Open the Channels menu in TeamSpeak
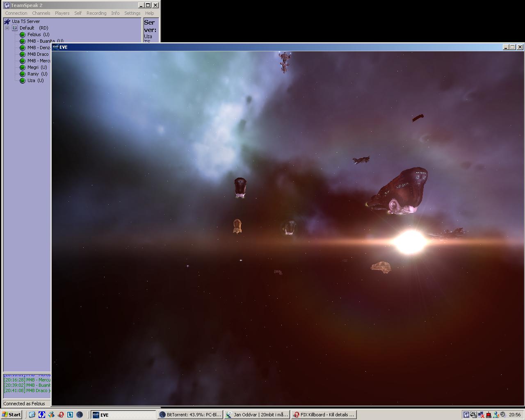The image size is (525, 420). click(41, 13)
